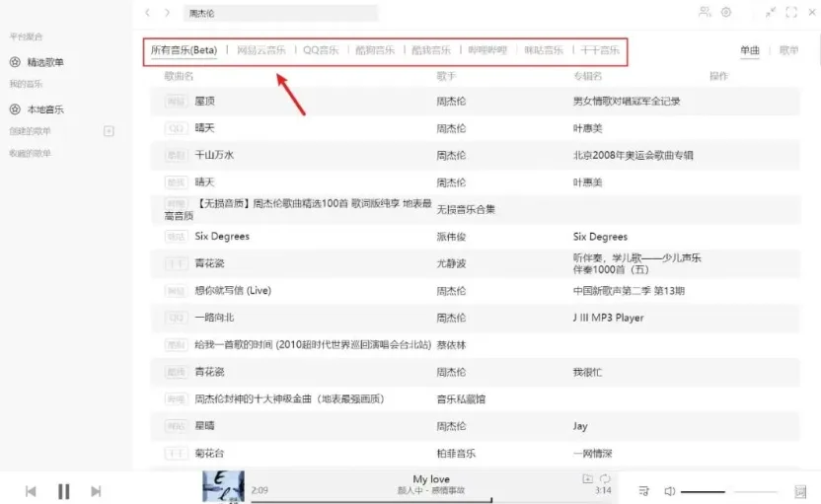Skip to the next track
821x504 pixels.
(x=96, y=491)
